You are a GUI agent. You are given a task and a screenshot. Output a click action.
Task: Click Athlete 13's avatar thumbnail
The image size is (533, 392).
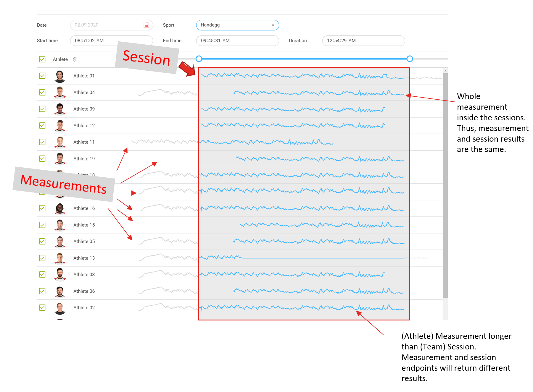pos(60,258)
